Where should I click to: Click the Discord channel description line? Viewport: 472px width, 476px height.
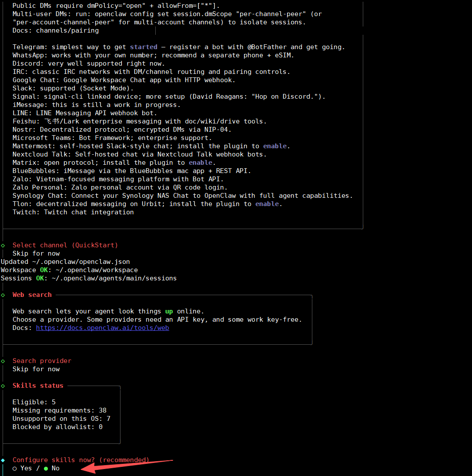89,63
